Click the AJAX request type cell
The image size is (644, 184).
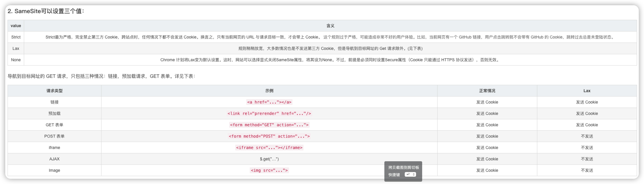click(54, 159)
